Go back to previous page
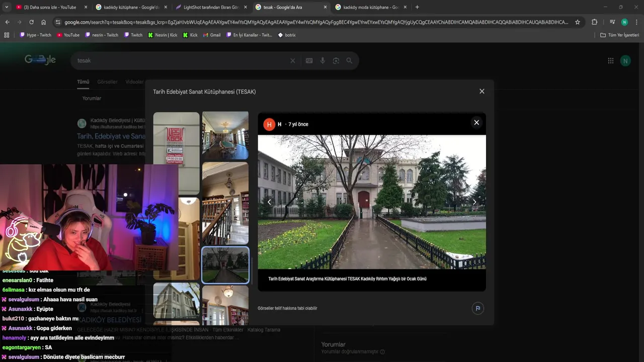Image resolution: width=644 pixels, height=362 pixels. coord(7,22)
